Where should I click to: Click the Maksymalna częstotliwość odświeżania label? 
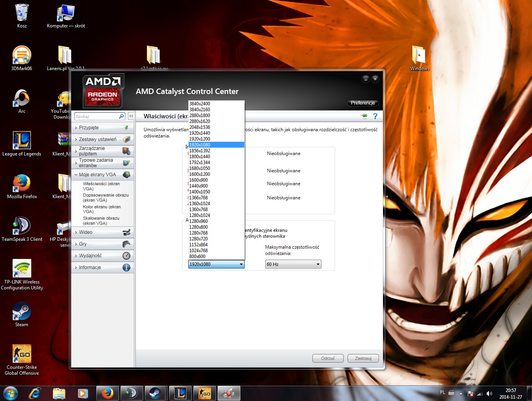[x=292, y=250]
